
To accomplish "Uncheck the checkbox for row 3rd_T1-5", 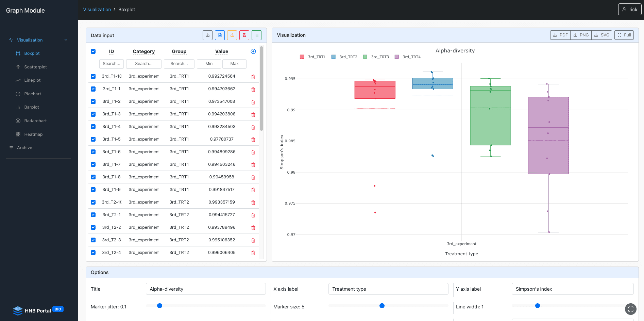I will pos(93,139).
